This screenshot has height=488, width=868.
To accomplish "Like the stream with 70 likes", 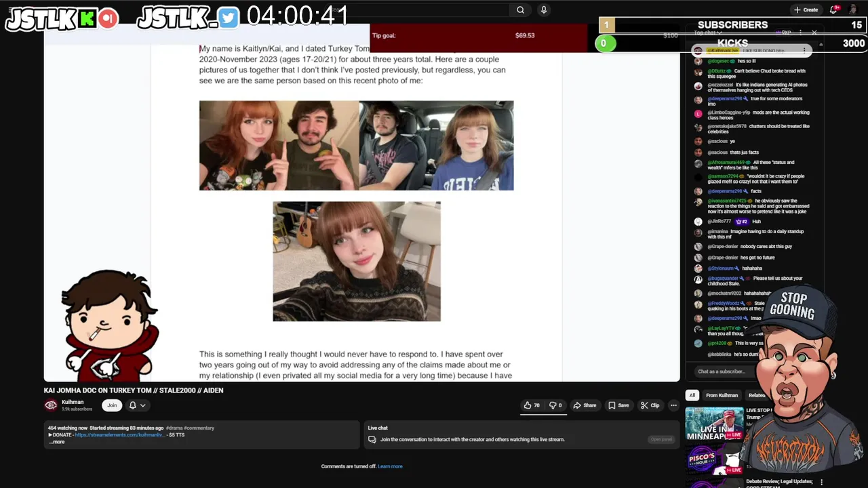I will [x=532, y=405].
